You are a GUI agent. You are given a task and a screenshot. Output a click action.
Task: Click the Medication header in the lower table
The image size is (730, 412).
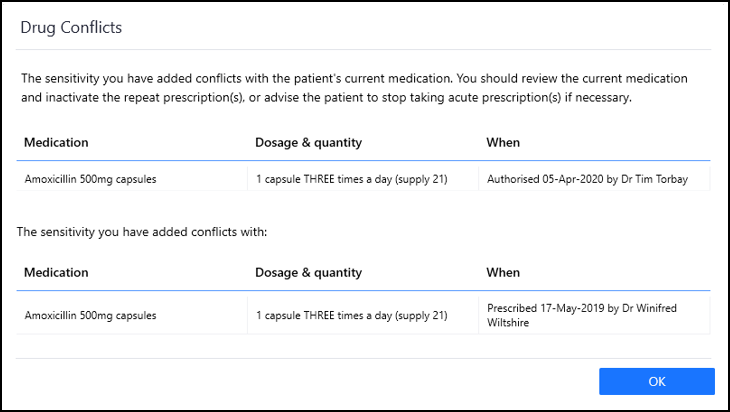56,272
